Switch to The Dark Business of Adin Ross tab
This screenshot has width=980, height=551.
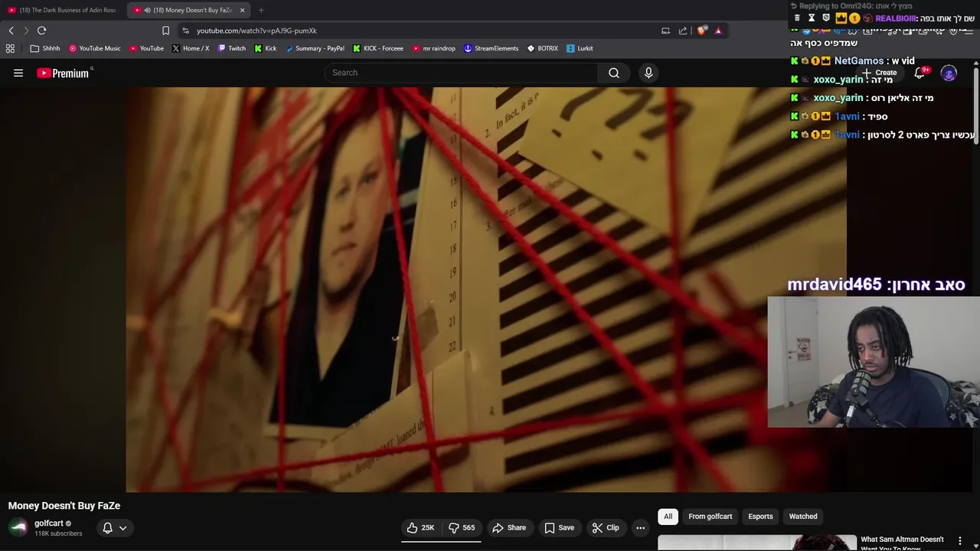tap(63, 10)
